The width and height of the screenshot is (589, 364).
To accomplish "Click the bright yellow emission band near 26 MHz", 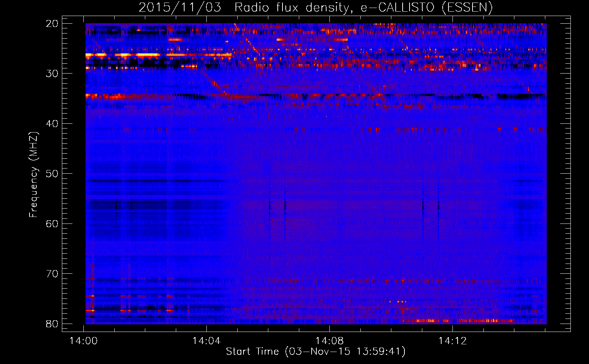I will (158, 55).
